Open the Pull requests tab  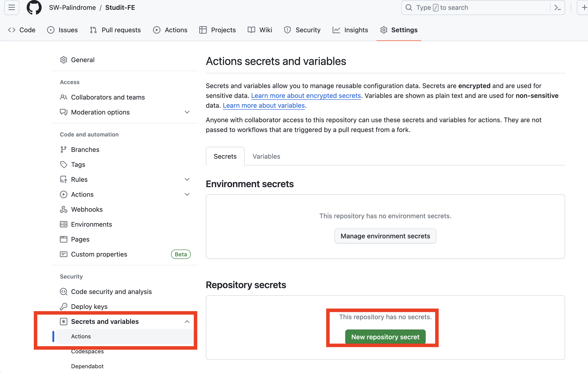coord(115,30)
